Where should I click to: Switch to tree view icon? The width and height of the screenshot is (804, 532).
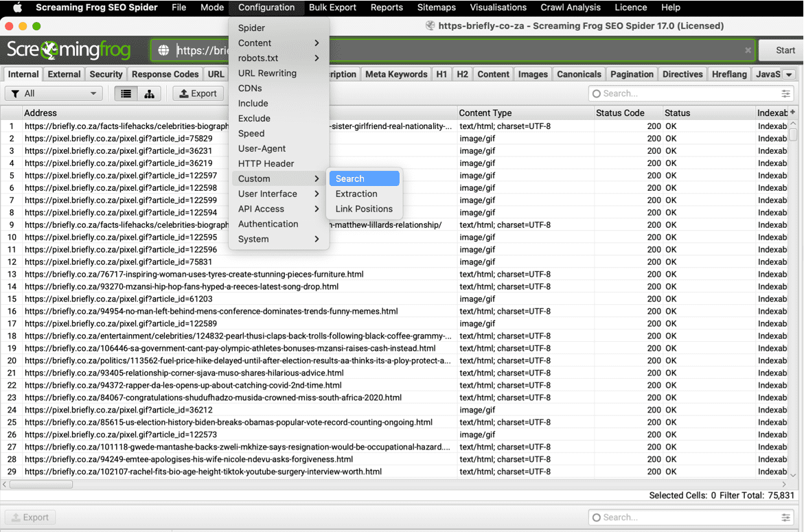click(149, 93)
